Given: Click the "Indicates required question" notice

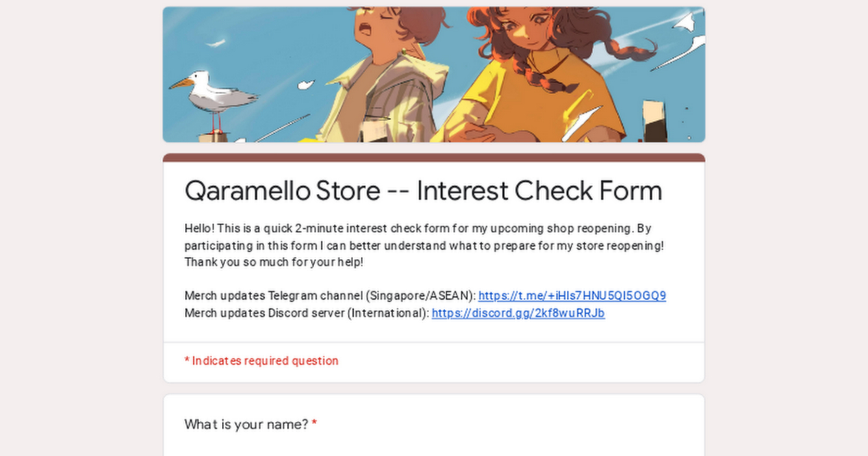Looking at the screenshot, I should pyautogui.click(x=261, y=361).
